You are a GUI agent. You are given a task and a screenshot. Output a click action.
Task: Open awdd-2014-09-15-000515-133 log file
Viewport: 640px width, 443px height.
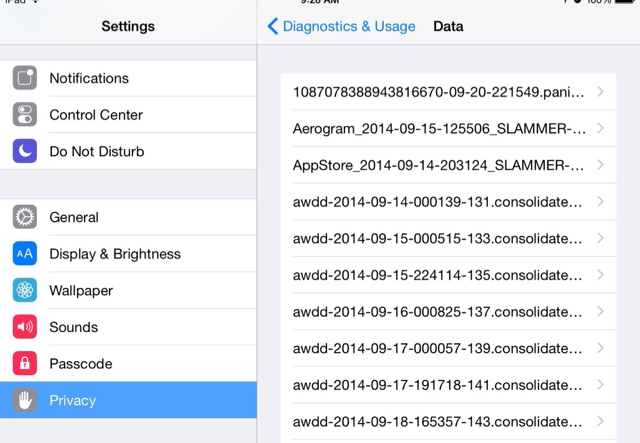coord(438,239)
